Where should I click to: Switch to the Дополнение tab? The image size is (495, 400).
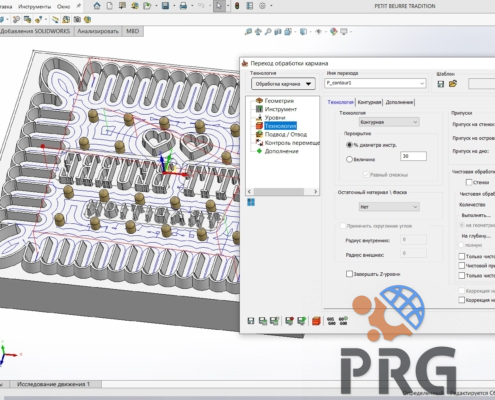(x=399, y=102)
